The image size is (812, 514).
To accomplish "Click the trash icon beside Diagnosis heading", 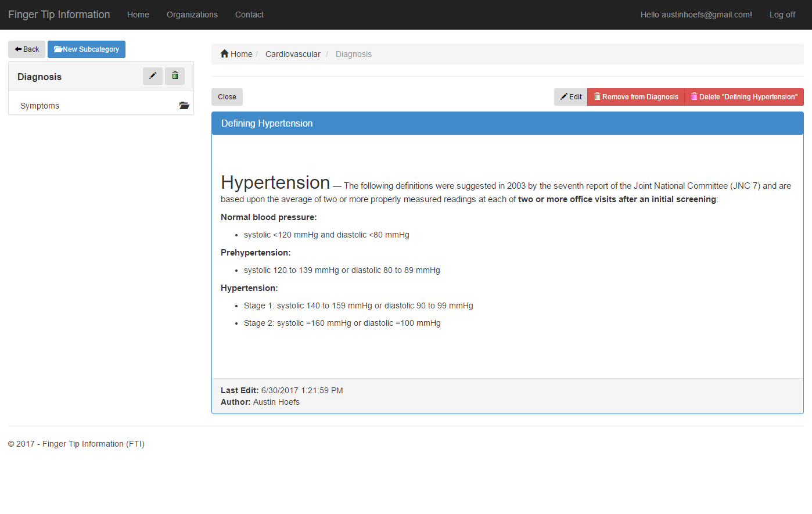I will click(x=175, y=76).
